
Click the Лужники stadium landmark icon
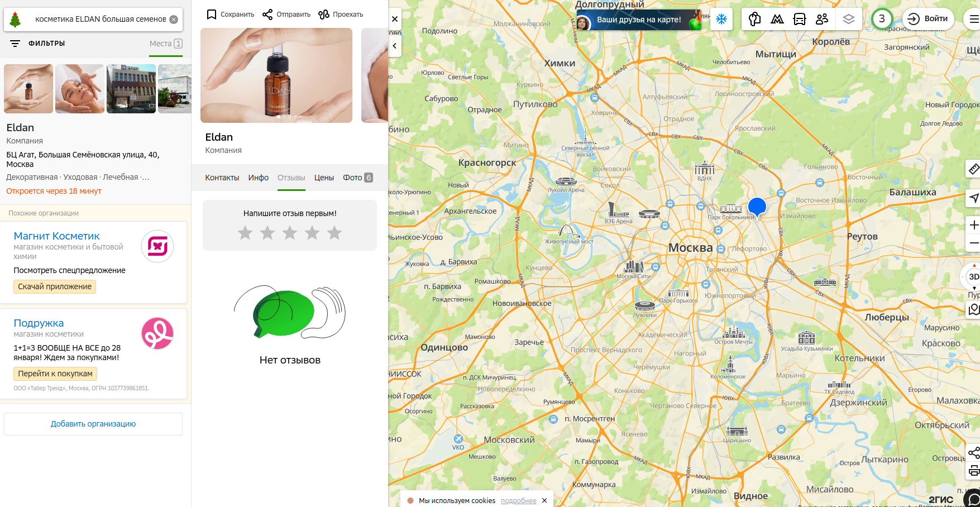(644, 306)
